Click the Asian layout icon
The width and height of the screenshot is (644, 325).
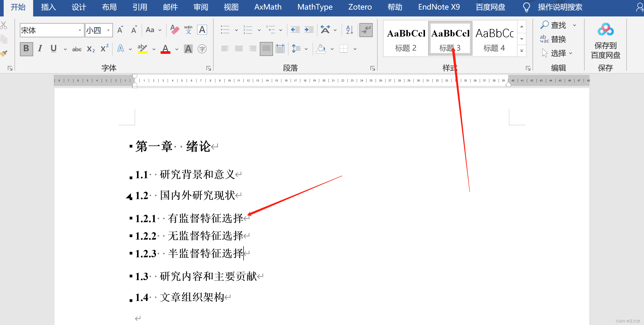coord(325,30)
